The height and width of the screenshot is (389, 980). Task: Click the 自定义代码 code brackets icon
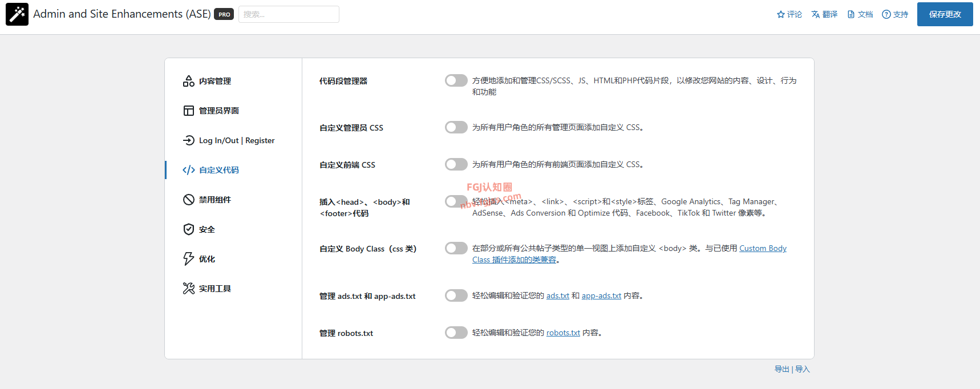click(189, 170)
